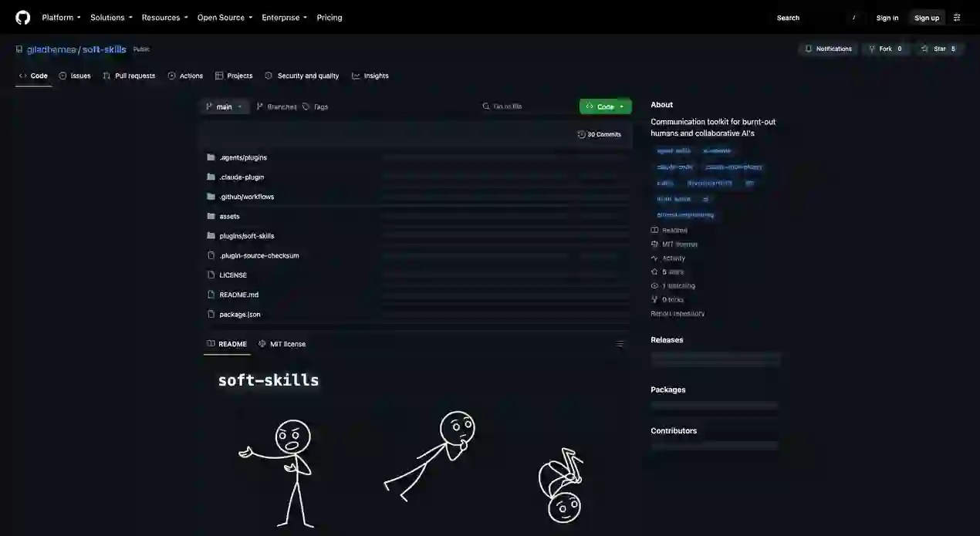Viewport: 980px width, 536px height.
Task: Open the Platform menu dropdown
Action: [61, 17]
